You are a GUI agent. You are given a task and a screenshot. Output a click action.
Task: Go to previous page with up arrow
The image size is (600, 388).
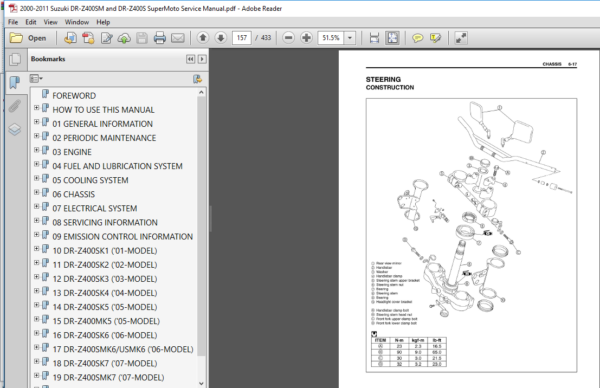pyautogui.click(x=203, y=37)
